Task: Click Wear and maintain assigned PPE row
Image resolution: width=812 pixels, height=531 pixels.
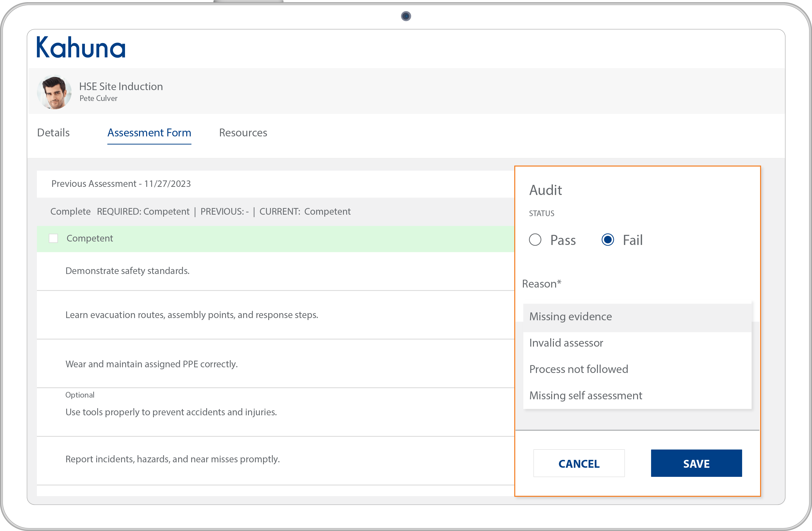Action: pos(276,364)
